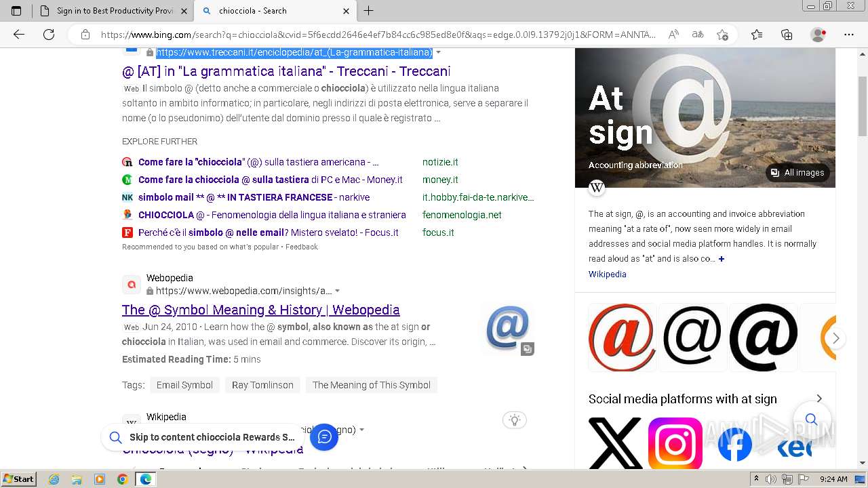The height and width of the screenshot is (488, 868).
Task: Expand the Wikipedia description plus sign
Action: pyautogui.click(x=722, y=259)
